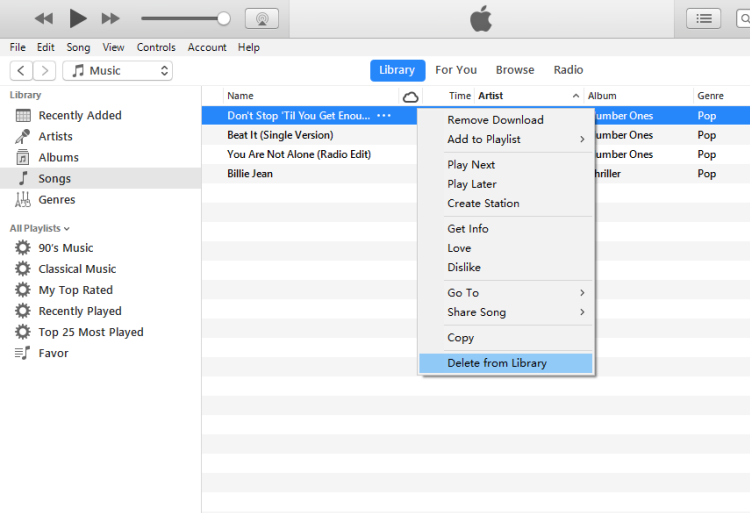The height and width of the screenshot is (513, 750).
Task: Click the Classical Music gear icon
Action: [x=22, y=269]
